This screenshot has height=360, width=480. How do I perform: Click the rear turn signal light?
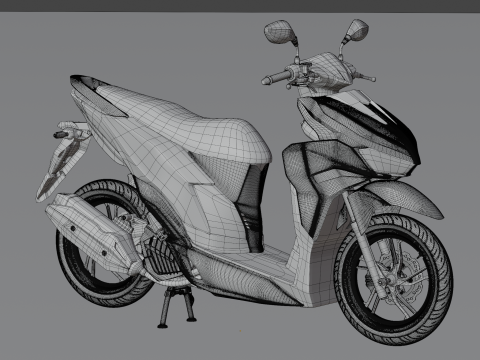pos(60,135)
